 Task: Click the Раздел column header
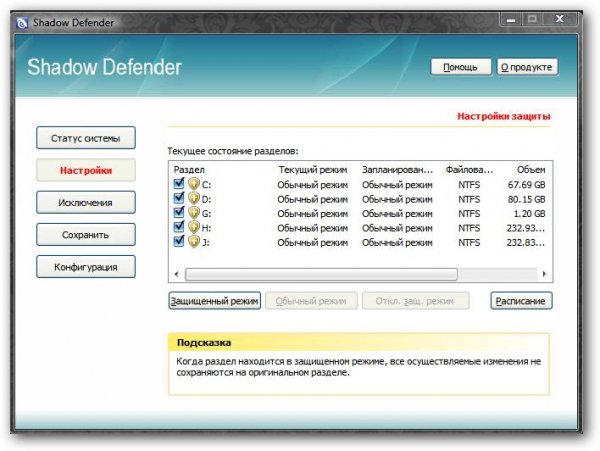[189, 169]
